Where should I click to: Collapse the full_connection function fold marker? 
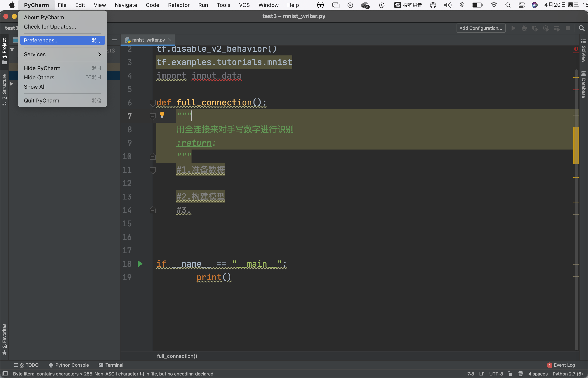click(153, 103)
